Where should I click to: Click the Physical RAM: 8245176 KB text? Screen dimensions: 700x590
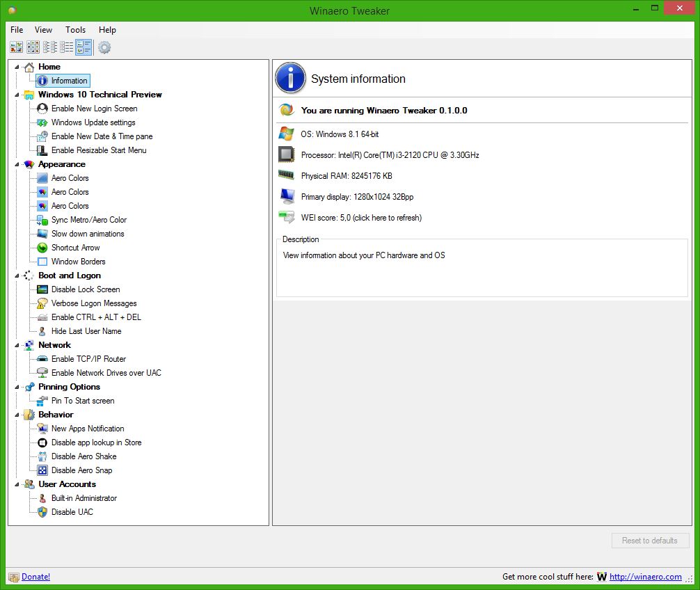[347, 176]
